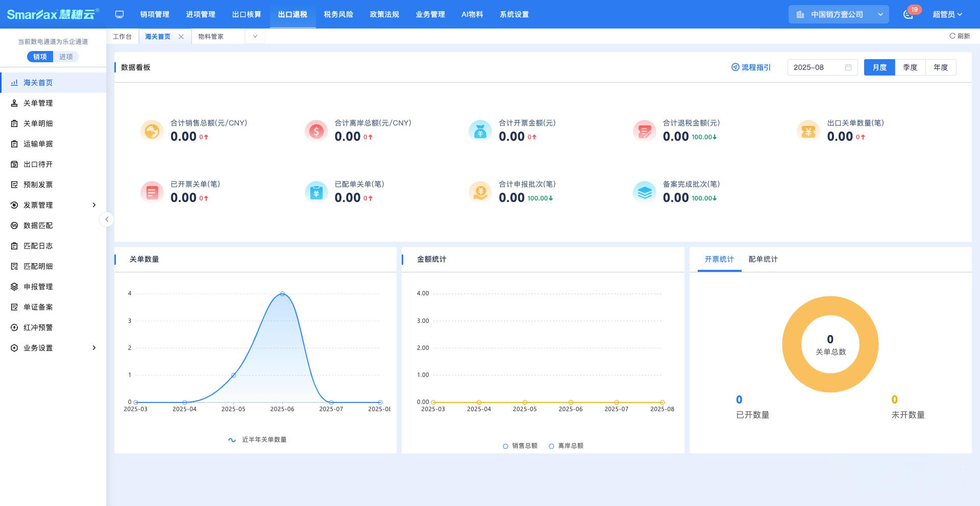Viewport: 980px width, 506px height.
Task: Open the 中国销方壹公司 company dropdown
Action: (839, 14)
